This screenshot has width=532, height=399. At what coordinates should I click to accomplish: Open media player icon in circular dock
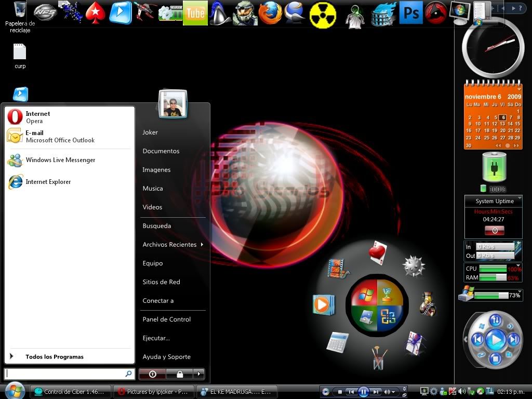point(323,304)
